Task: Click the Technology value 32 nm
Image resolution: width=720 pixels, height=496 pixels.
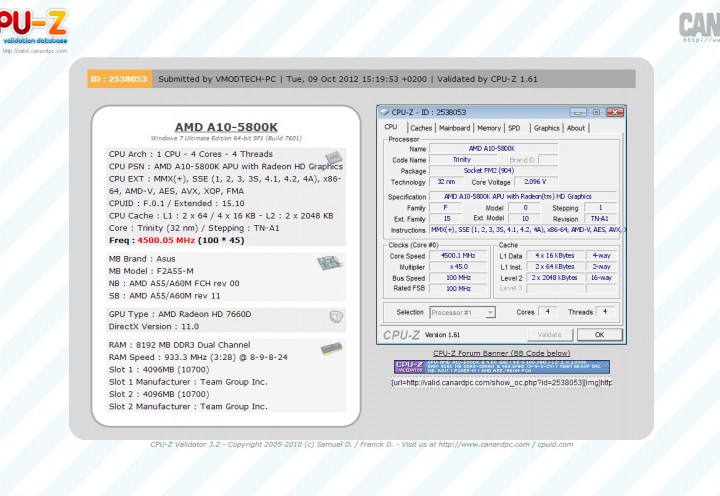Action: 446,182
